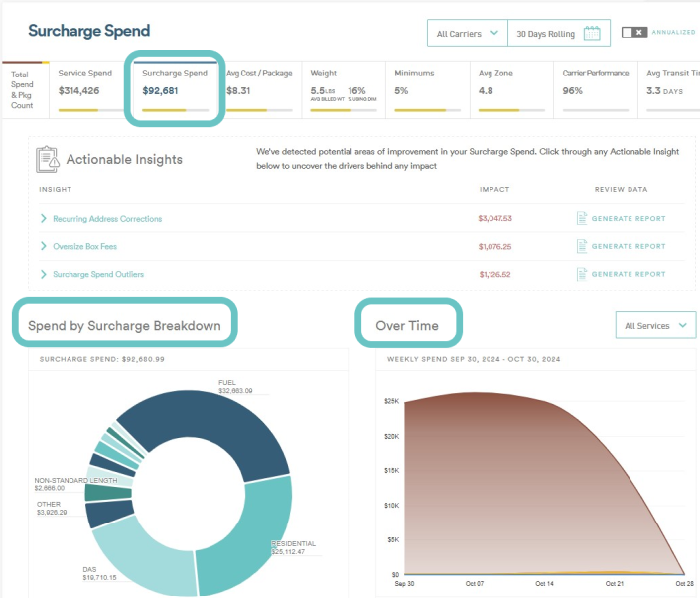The height and width of the screenshot is (598, 700).
Task: Click the Actionable Insights clipboard icon
Action: point(47,159)
